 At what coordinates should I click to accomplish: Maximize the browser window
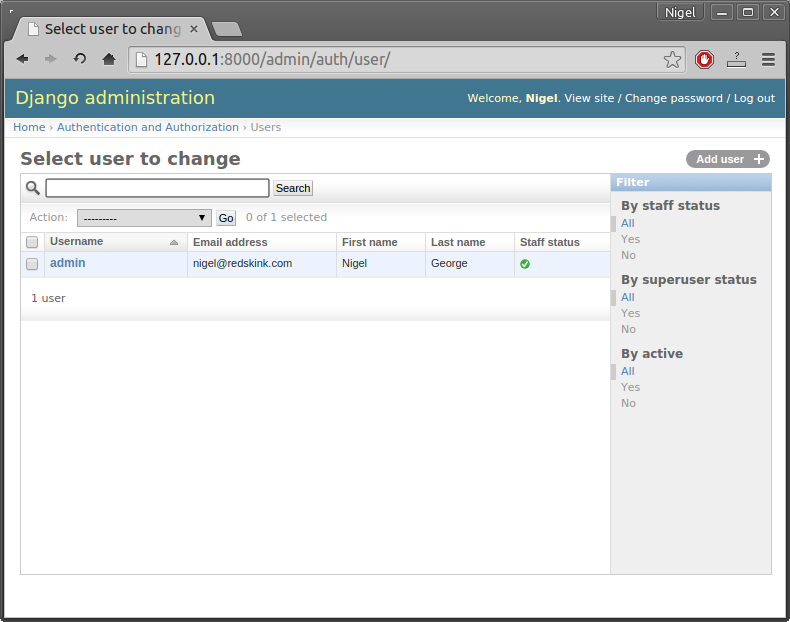(x=748, y=12)
